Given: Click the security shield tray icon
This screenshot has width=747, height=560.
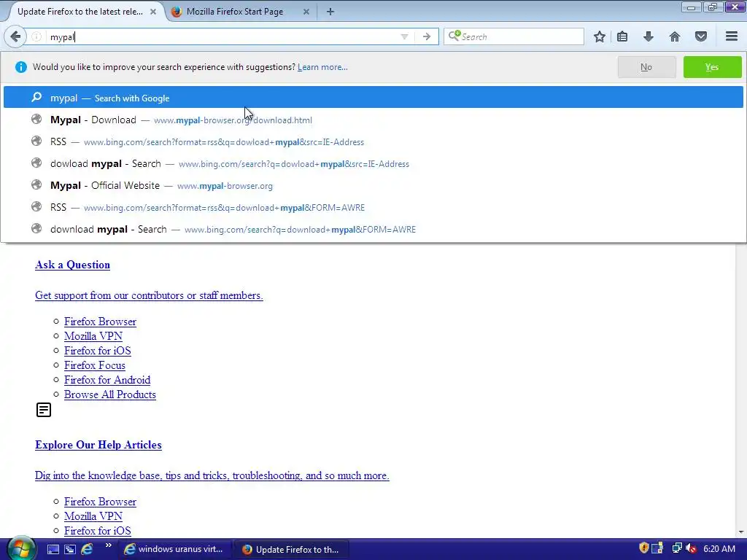Looking at the screenshot, I should 643,548.
